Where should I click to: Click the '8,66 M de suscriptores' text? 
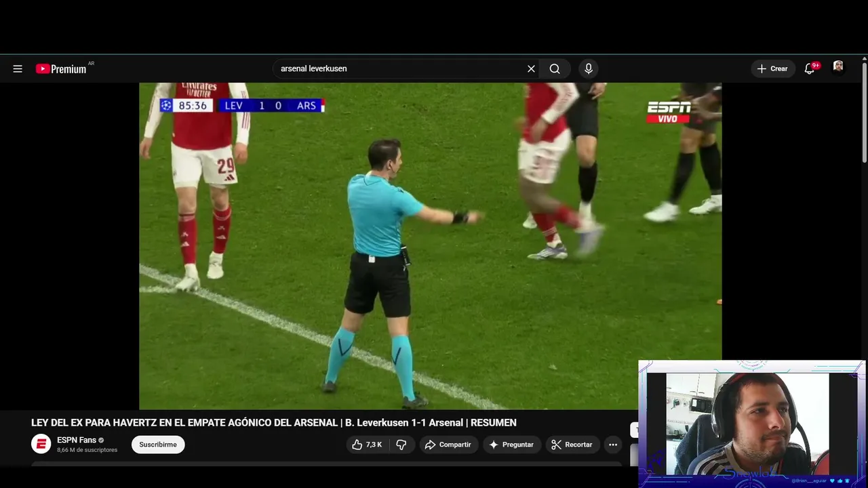87,450
